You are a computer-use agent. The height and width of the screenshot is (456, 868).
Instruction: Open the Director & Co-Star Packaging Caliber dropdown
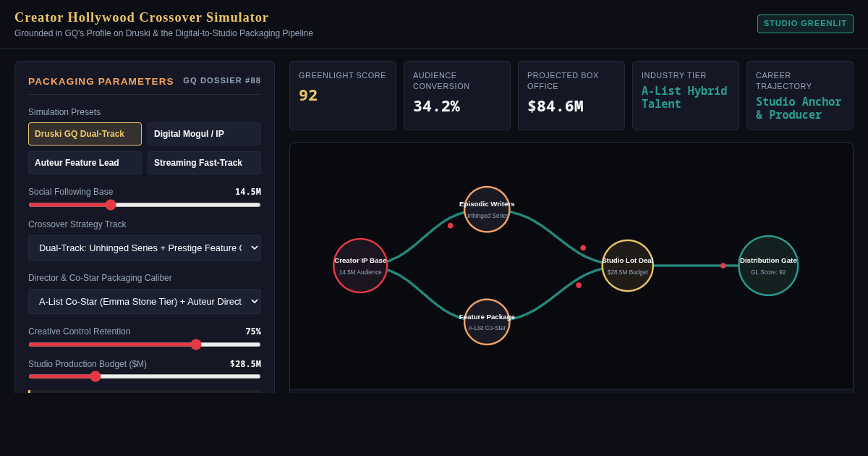click(x=145, y=301)
